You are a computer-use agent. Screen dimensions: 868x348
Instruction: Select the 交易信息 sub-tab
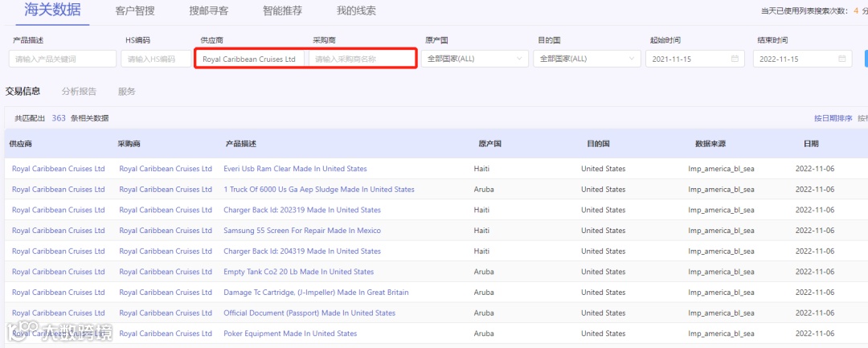tap(23, 92)
